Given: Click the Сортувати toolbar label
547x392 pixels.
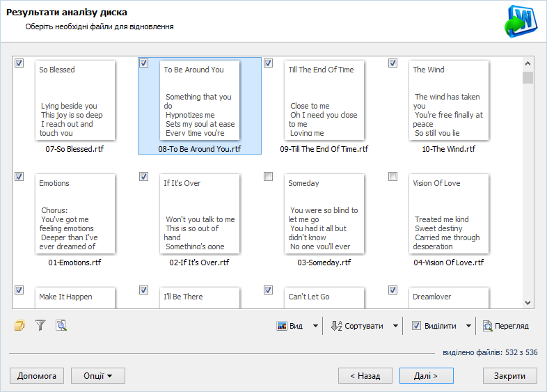Looking at the screenshot, I should [364, 326].
